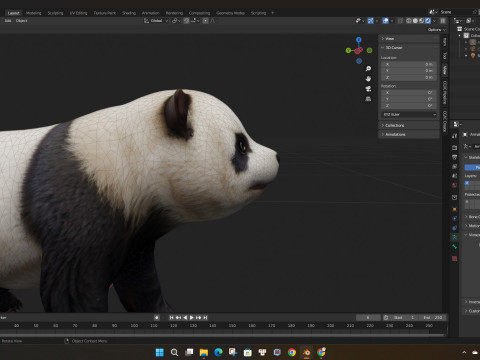The image size is (480, 360).
Task: Click the transform pivot point icon
Action: (x=176, y=21)
